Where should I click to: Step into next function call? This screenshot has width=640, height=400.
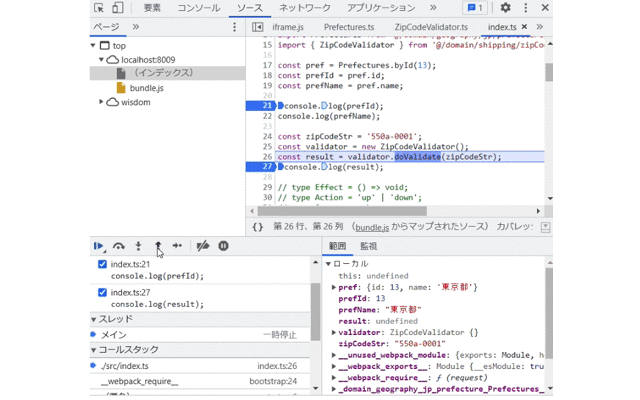coord(138,246)
